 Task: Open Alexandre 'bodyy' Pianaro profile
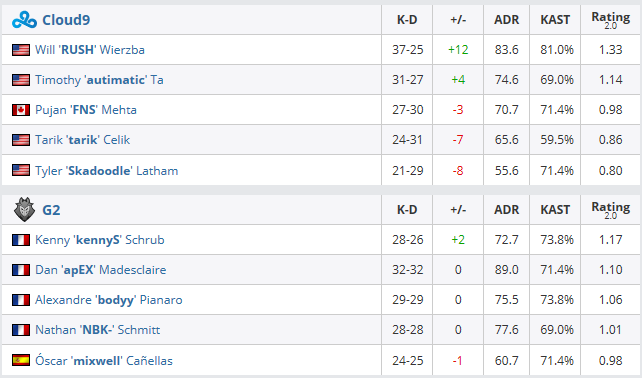(109, 300)
